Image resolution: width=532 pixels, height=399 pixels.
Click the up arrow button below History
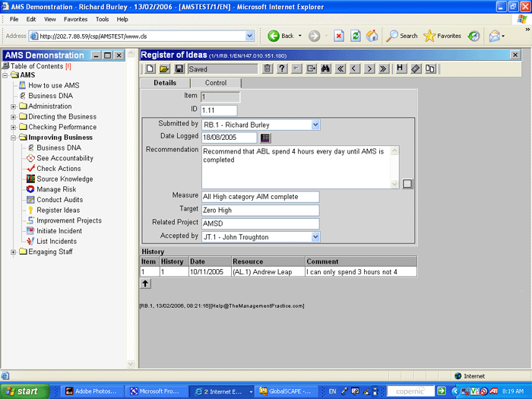tap(146, 283)
